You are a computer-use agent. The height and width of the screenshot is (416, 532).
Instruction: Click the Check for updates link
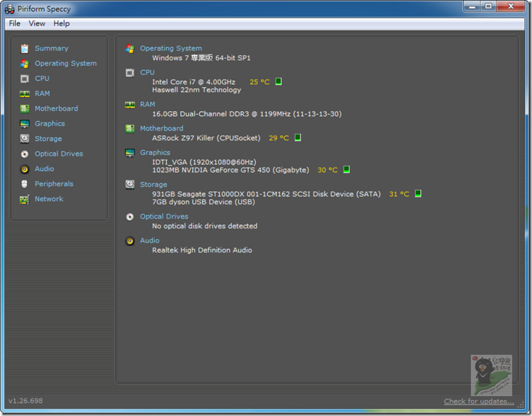(478, 401)
